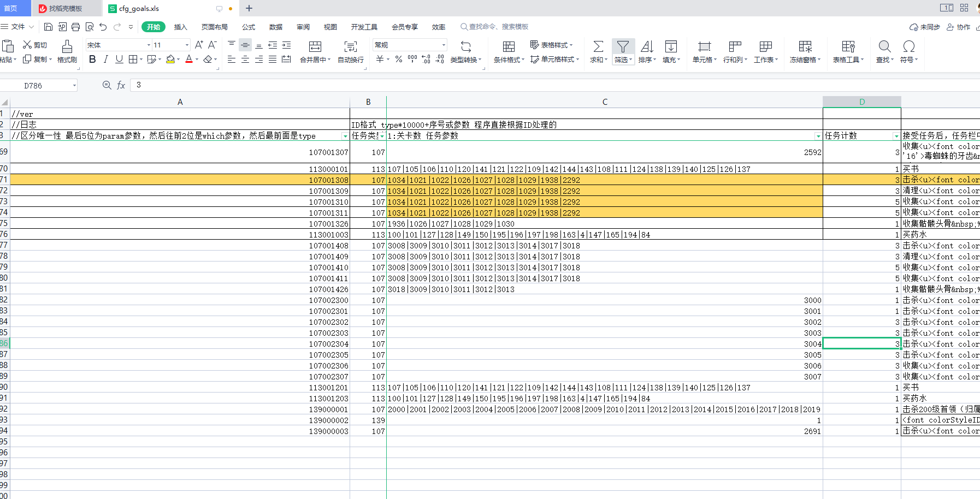This screenshot has width=980, height=499.
Task: Open the number format (常规) dropdown
Action: click(444, 45)
